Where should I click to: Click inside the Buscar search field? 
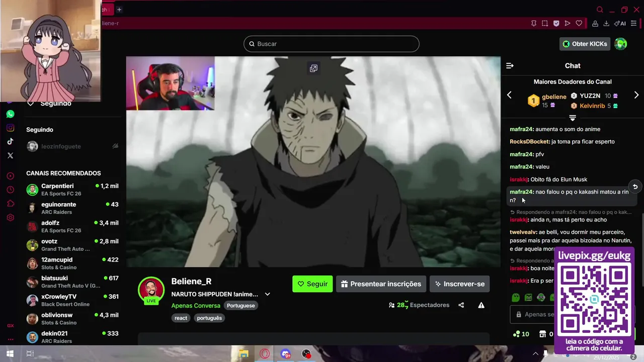(x=332, y=44)
